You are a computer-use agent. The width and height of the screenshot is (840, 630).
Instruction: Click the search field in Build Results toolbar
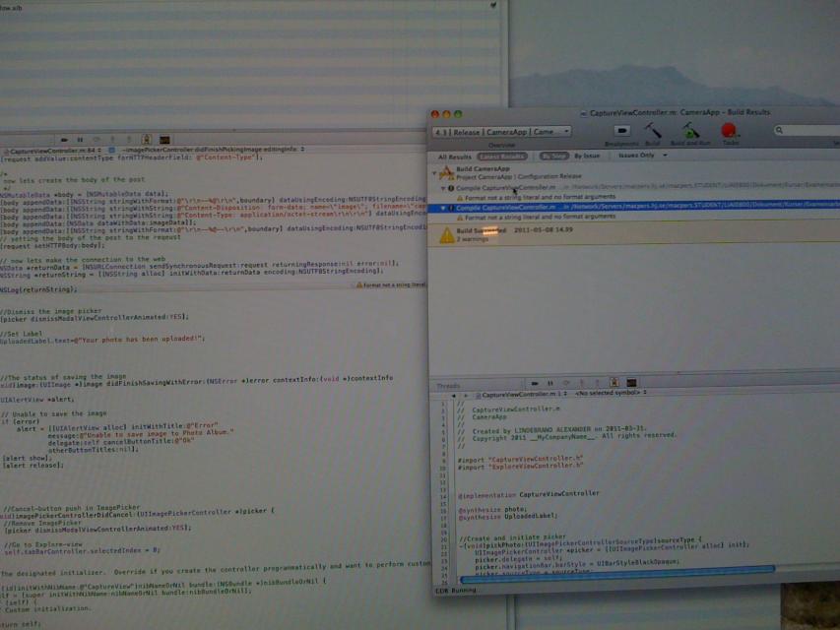pyautogui.click(x=808, y=130)
